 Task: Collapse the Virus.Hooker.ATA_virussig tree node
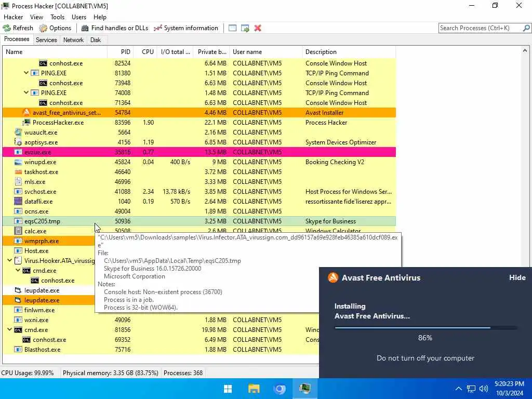[9, 261]
